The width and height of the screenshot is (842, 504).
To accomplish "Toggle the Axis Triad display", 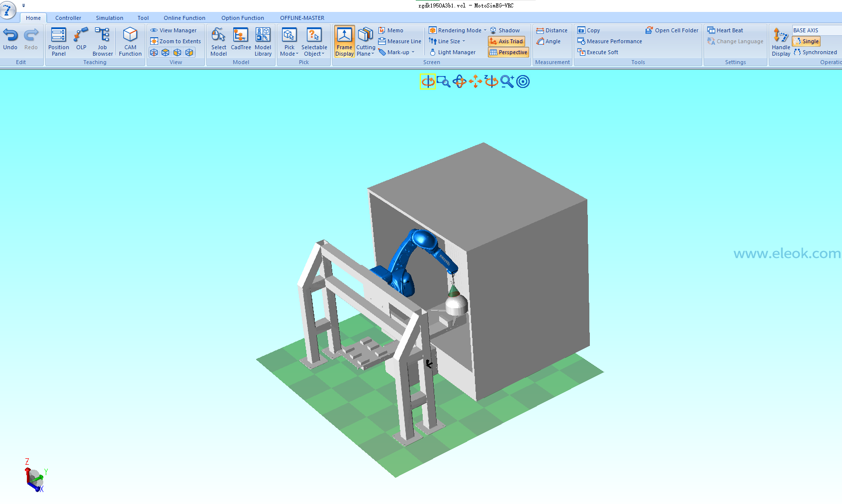I will tap(506, 41).
